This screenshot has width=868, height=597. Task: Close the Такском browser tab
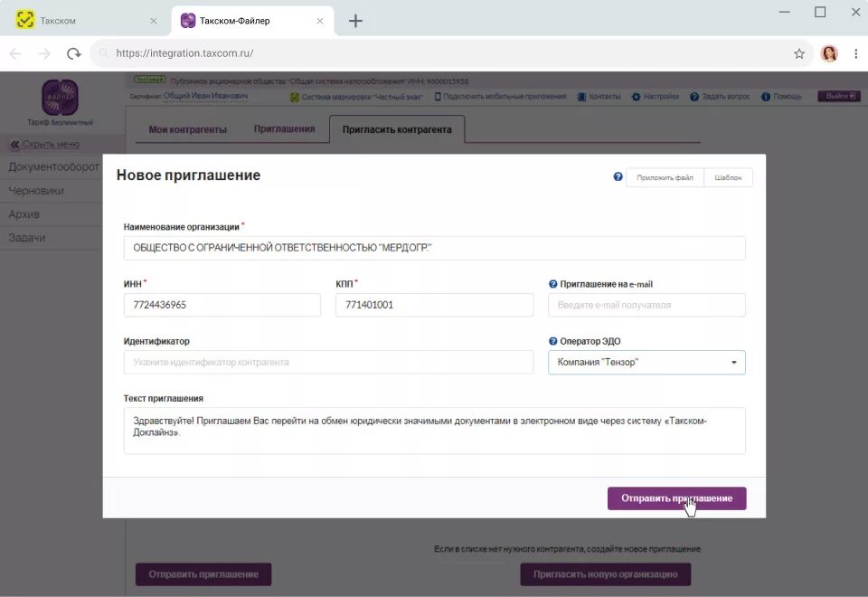point(154,21)
